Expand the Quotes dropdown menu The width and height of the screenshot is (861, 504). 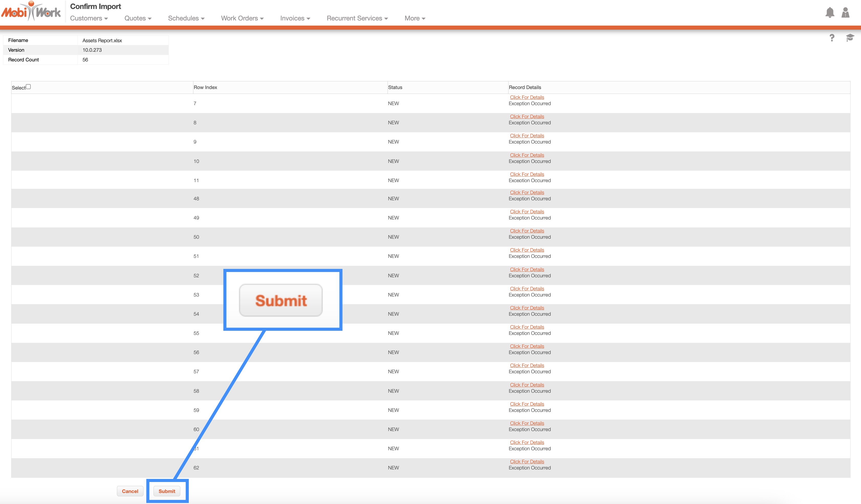click(x=138, y=18)
